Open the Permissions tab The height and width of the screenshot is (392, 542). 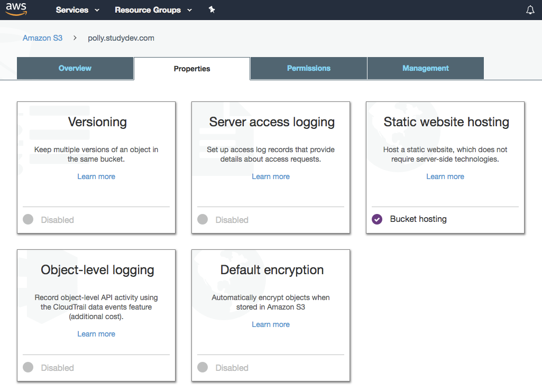tap(309, 68)
